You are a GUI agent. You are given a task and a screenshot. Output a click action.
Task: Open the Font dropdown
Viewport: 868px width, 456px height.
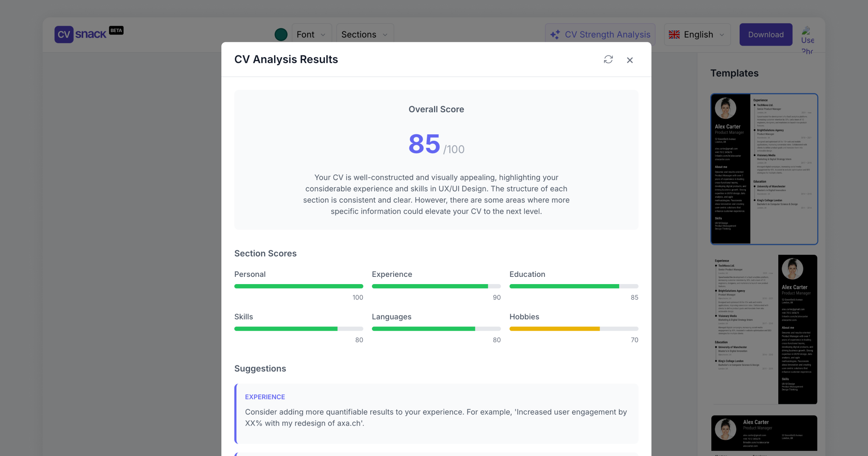(311, 34)
